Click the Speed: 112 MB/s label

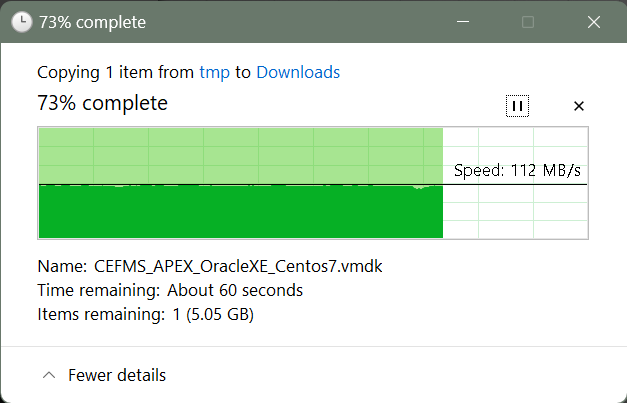pos(517,170)
